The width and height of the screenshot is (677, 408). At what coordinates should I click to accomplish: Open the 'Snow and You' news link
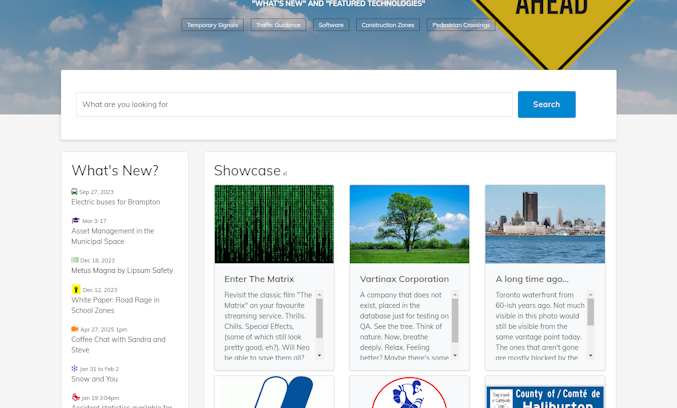tap(95, 379)
